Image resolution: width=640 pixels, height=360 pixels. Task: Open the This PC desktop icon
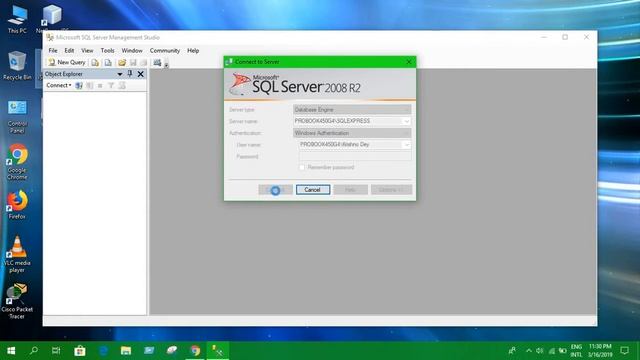point(17,19)
